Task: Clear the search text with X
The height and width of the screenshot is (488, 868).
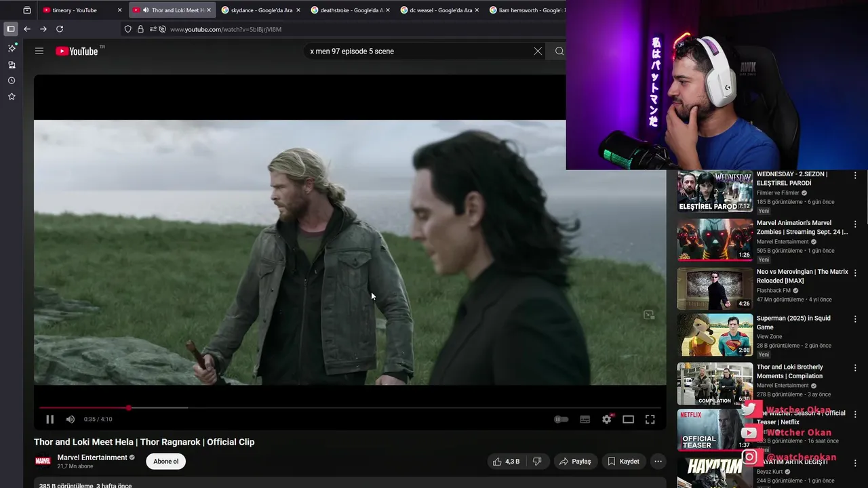Action: click(538, 51)
